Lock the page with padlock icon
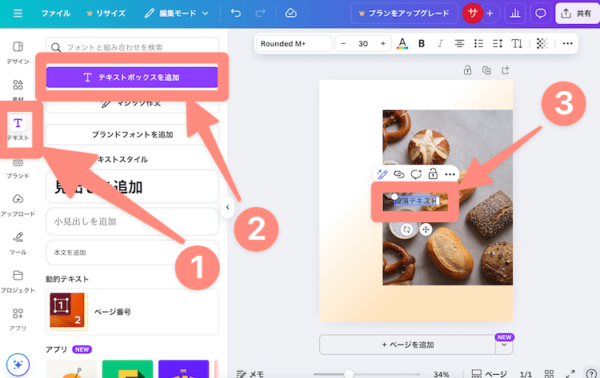The height and width of the screenshot is (378, 600). tap(467, 70)
